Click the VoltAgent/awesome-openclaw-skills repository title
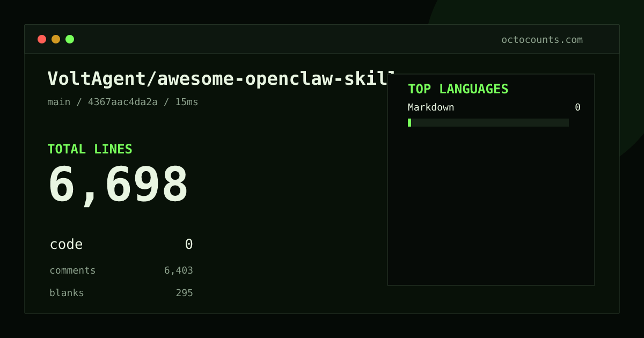644x338 pixels. pos(221,79)
